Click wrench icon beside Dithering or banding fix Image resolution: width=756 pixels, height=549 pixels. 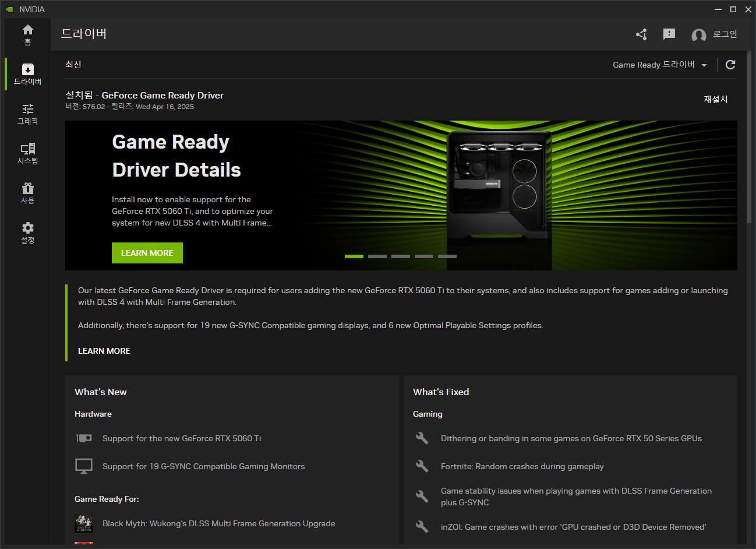[422, 438]
